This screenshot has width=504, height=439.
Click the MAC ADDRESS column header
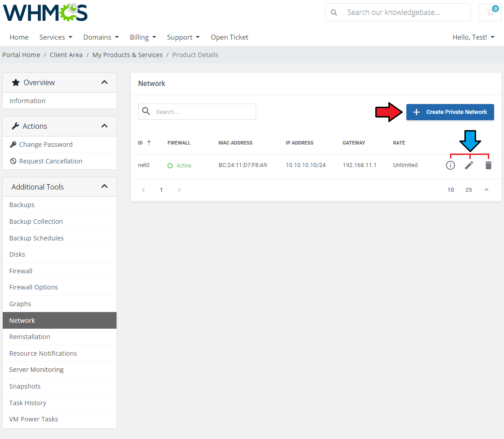pos(236,143)
